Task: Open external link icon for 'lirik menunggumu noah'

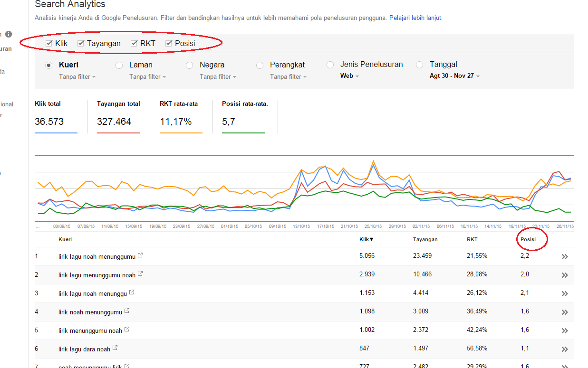Action: click(127, 330)
